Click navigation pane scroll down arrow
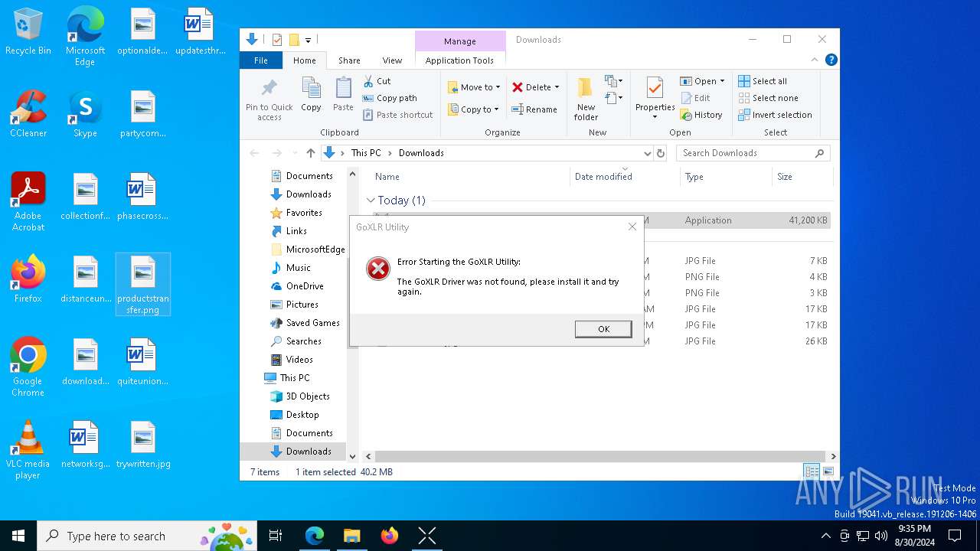The width and height of the screenshot is (980, 551). pyautogui.click(x=353, y=456)
